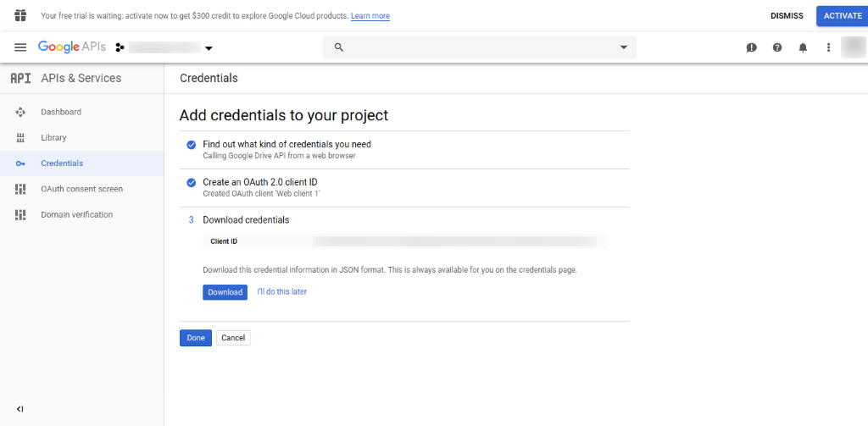868x426 pixels.
Task: Open the OAuth consent screen page
Action: 81,189
